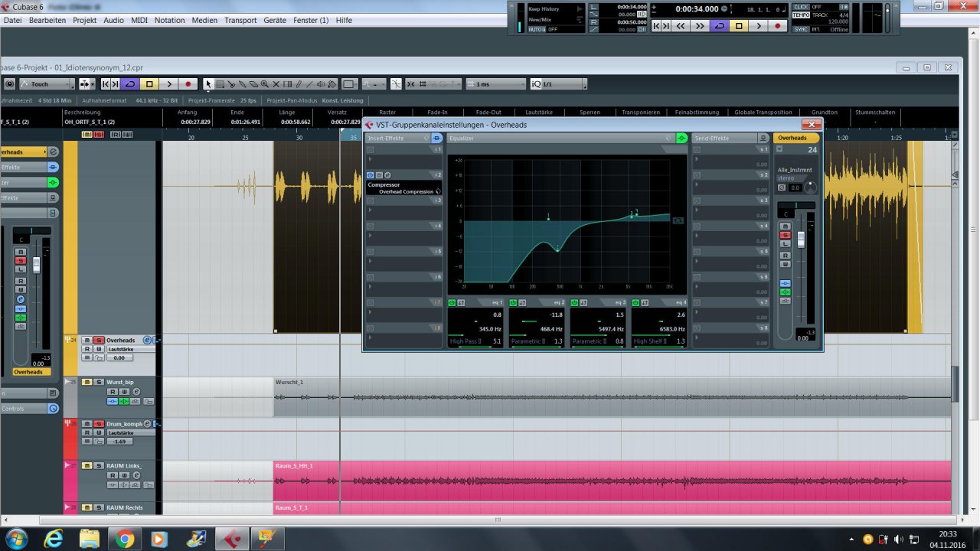The height and width of the screenshot is (551, 980).
Task: Solo the RAUM Links_ track
Action: [99, 465]
